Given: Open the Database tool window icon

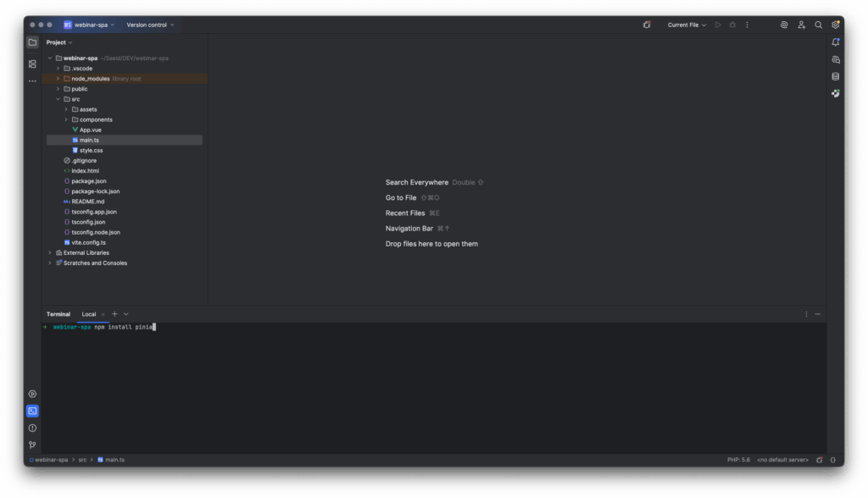Looking at the screenshot, I should coord(836,76).
